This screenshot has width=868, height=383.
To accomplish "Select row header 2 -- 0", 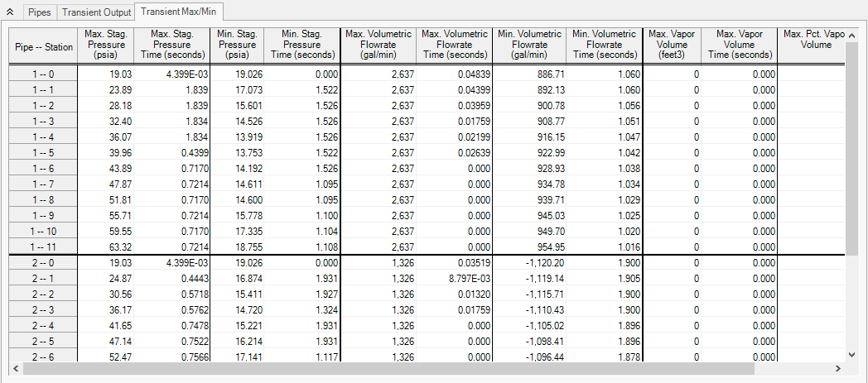I will click(x=43, y=262).
